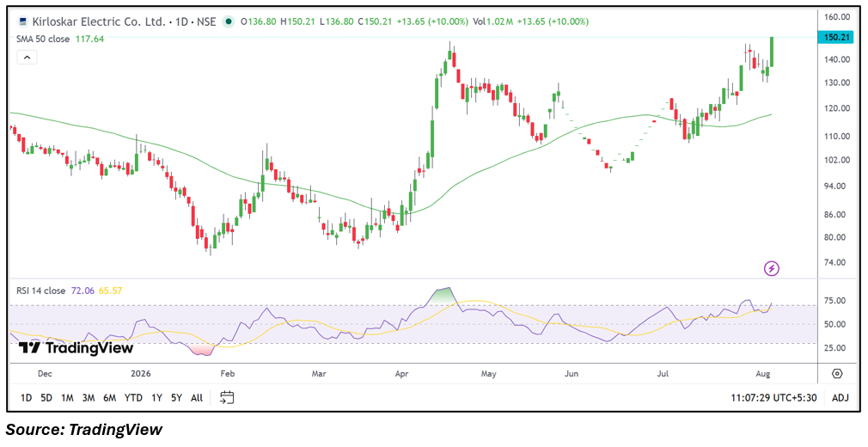Click the Apr label on time axis
This screenshot has height=447, width=868.
[x=401, y=374]
